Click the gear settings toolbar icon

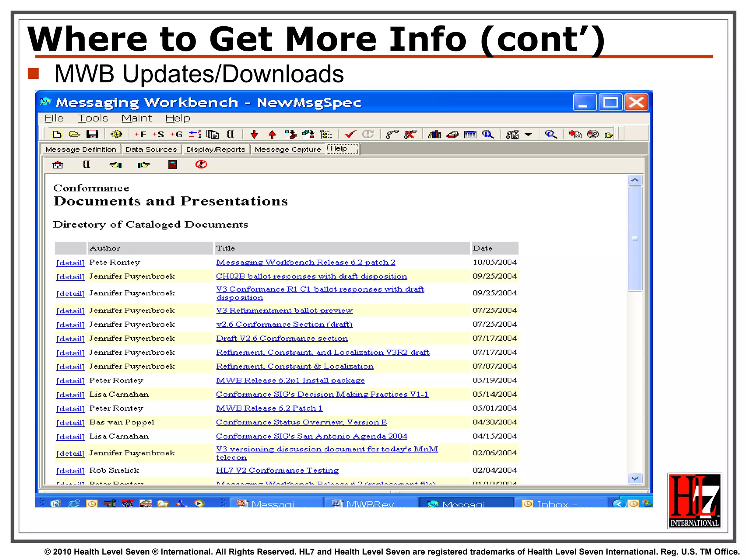point(116,135)
